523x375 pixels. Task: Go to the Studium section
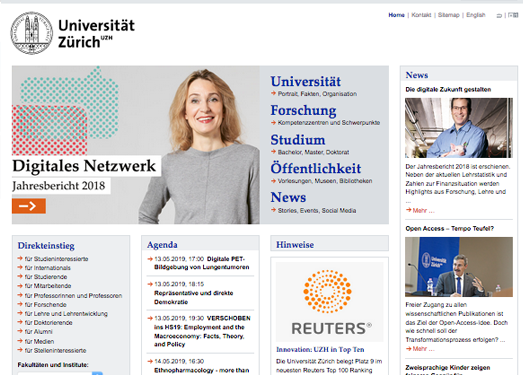[x=298, y=139]
